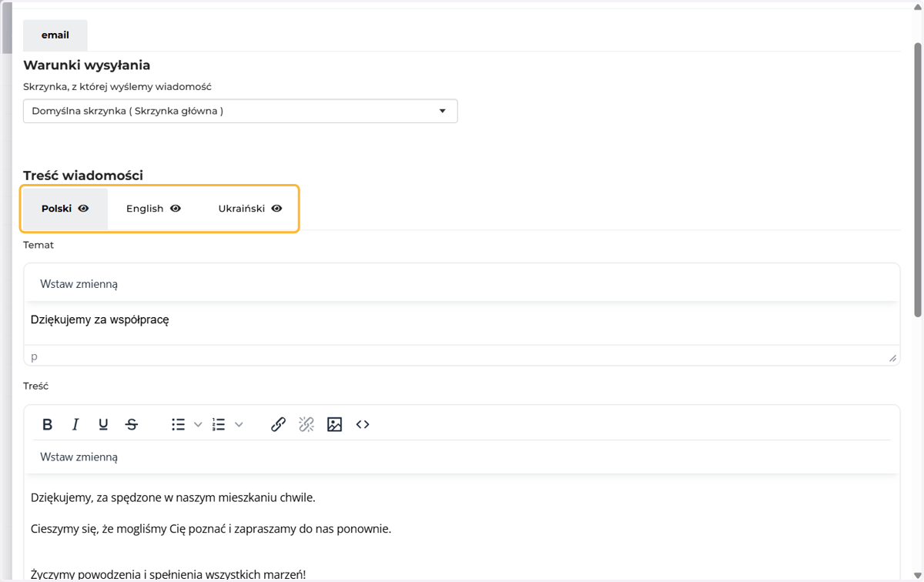Screen dimensions: 924x582
Task: Expand numbered list style options chevron
Action: 239,424
